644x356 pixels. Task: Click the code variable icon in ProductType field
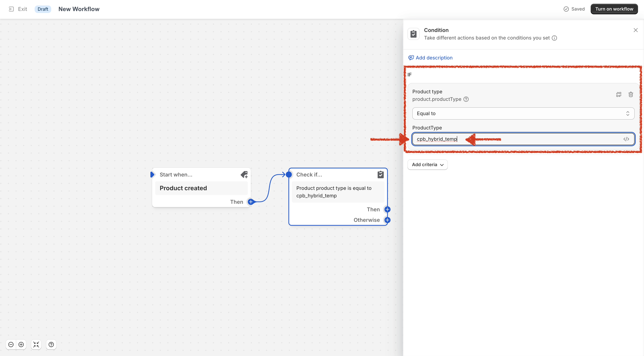click(626, 139)
